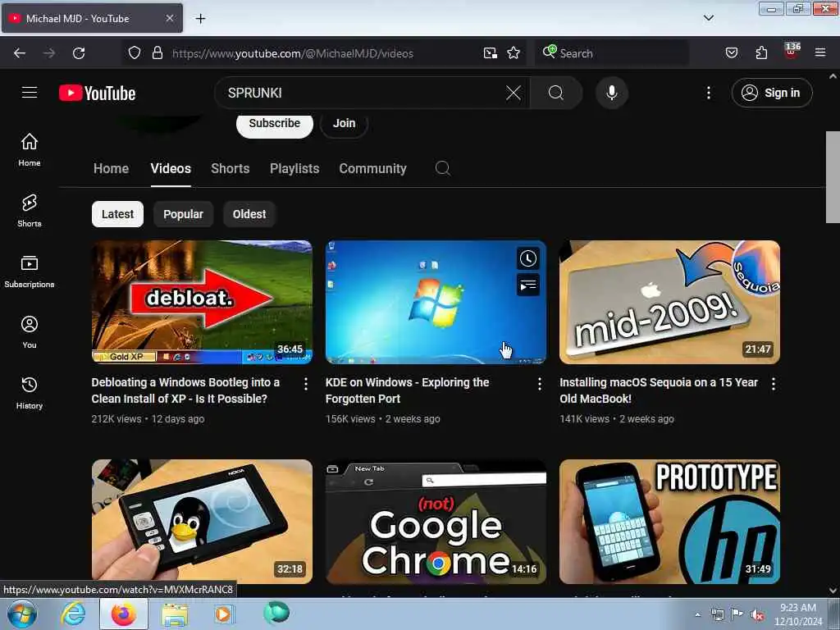Search within the channel using magnifier
Viewport: 840px width, 630px height.
tap(442, 168)
